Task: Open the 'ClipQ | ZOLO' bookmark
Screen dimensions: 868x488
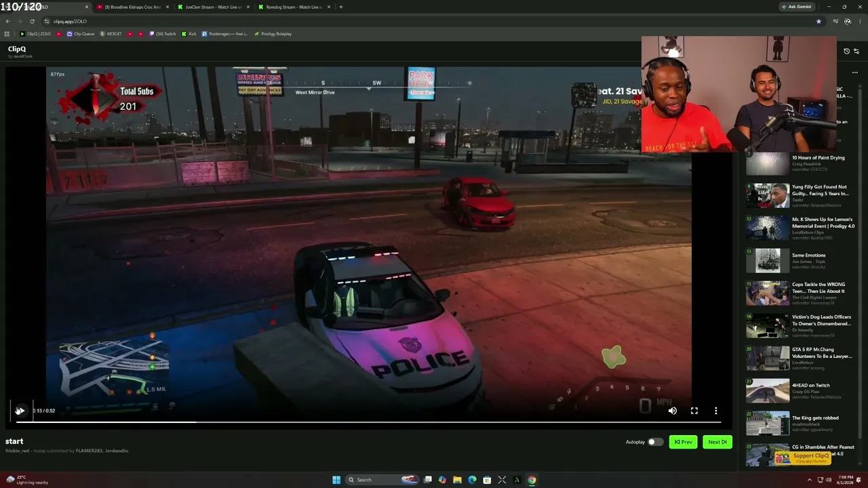Action: point(35,34)
